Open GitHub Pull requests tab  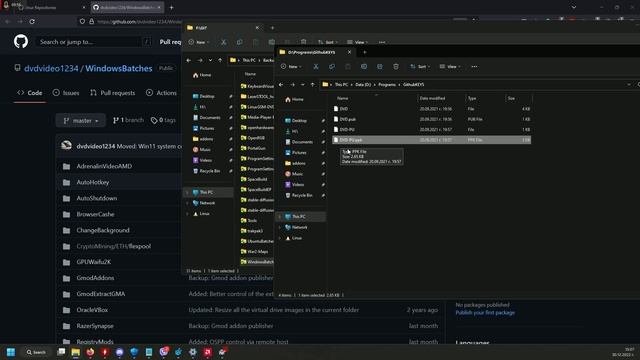(113, 93)
